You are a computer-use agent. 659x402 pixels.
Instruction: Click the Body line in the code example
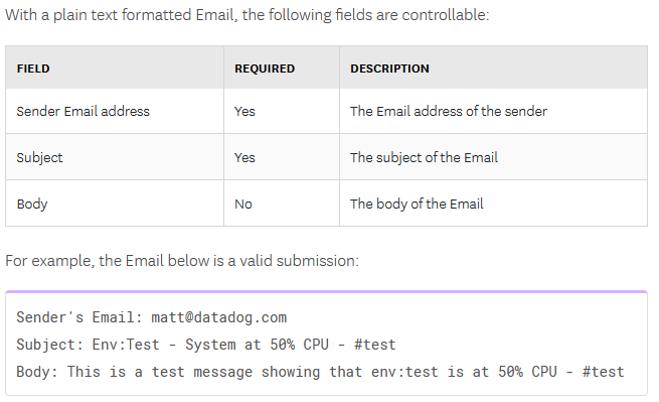click(320, 372)
